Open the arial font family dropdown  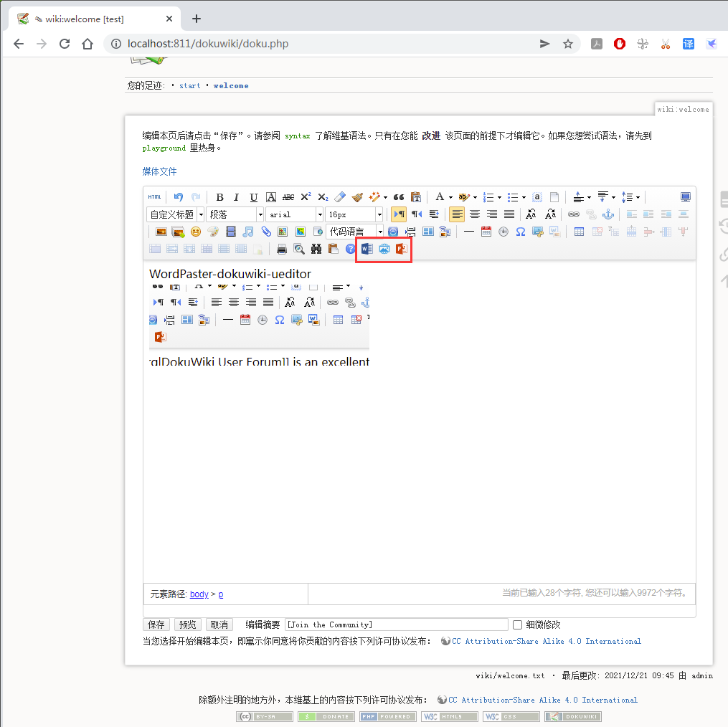tap(295, 214)
